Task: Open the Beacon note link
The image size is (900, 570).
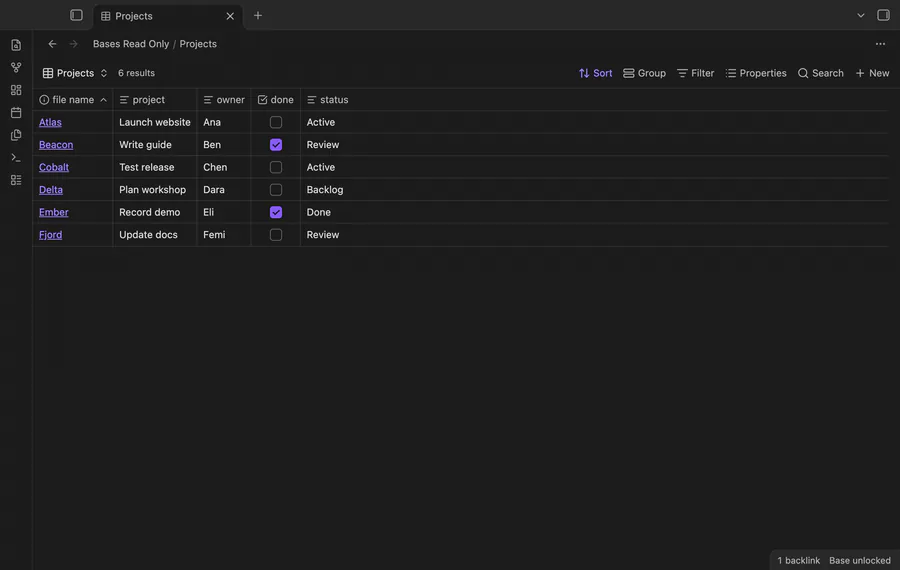Action: tap(56, 145)
